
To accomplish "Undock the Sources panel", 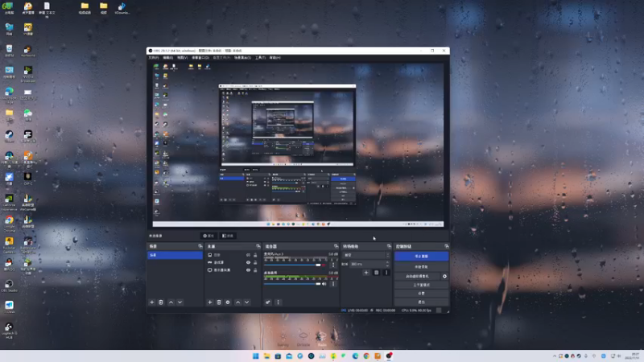I will 258,246.
